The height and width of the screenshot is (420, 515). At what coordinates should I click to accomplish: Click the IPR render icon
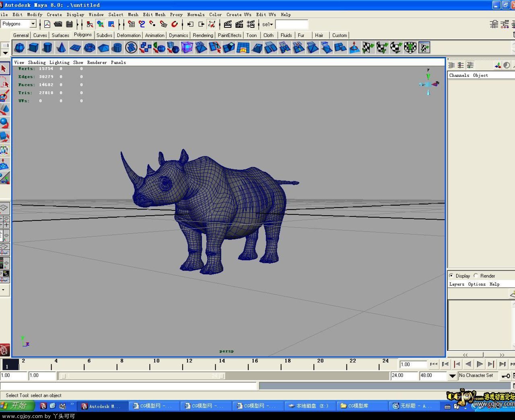[x=239, y=24]
